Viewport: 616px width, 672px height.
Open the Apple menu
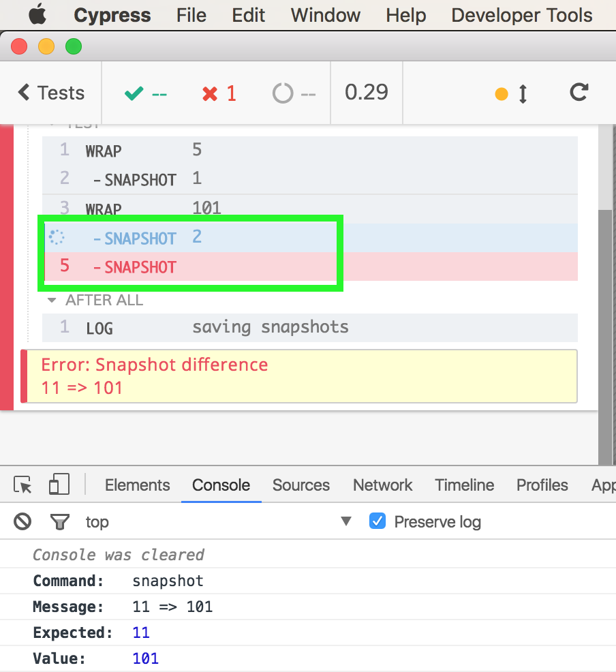[x=37, y=16]
